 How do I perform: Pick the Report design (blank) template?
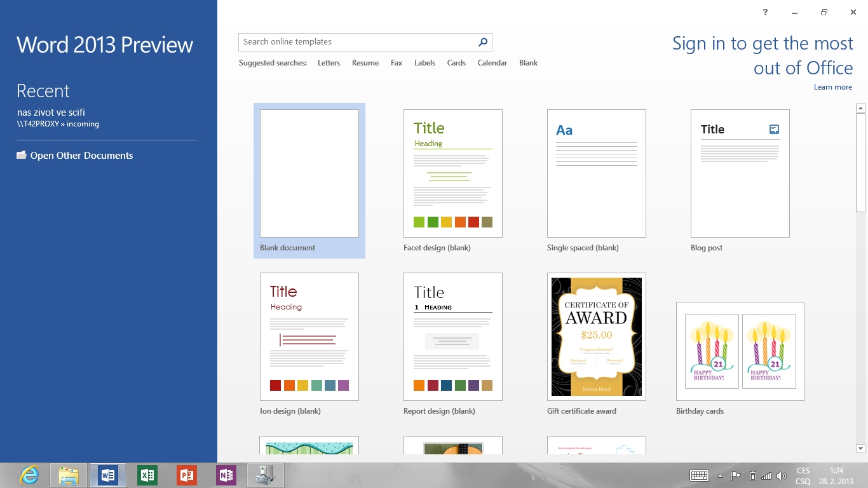click(x=453, y=344)
